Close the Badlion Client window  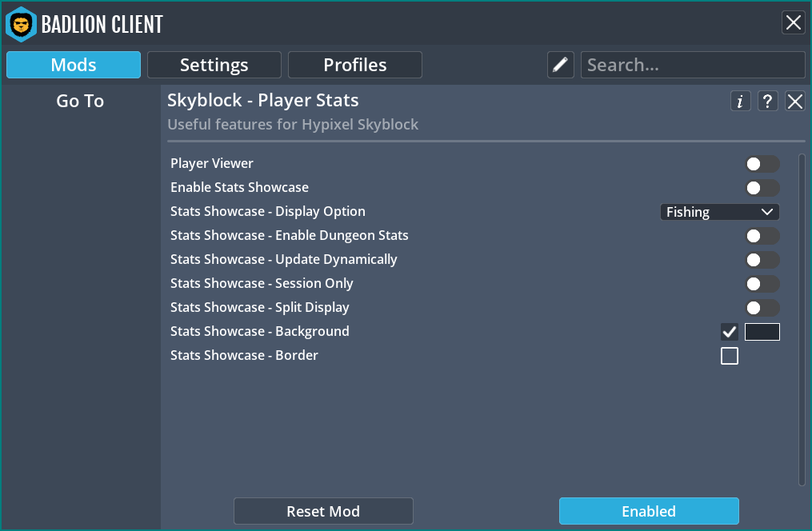click(x=793, y=22)
